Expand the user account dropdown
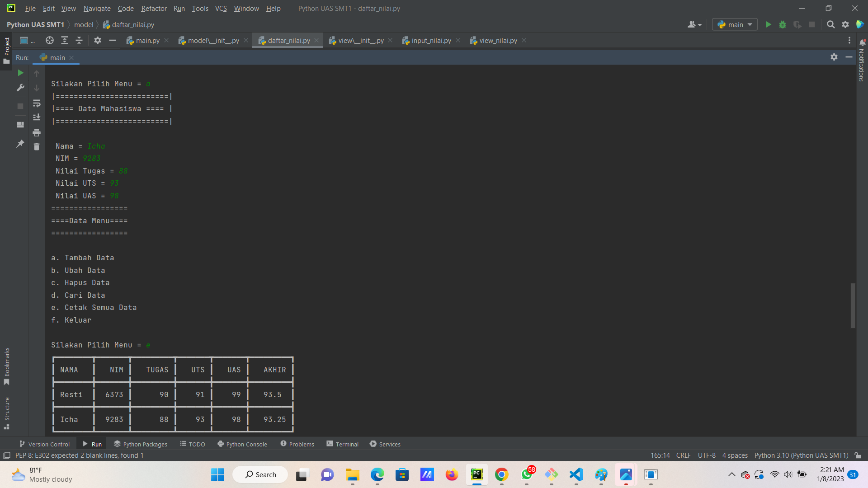Image resolution: width=868 pixels, height=488 pixels. point(694,25)
